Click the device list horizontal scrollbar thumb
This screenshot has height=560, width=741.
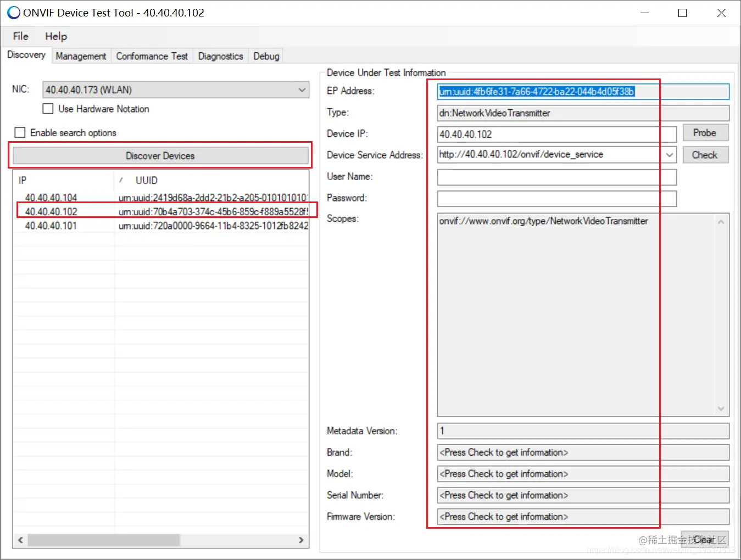point(104,540)
